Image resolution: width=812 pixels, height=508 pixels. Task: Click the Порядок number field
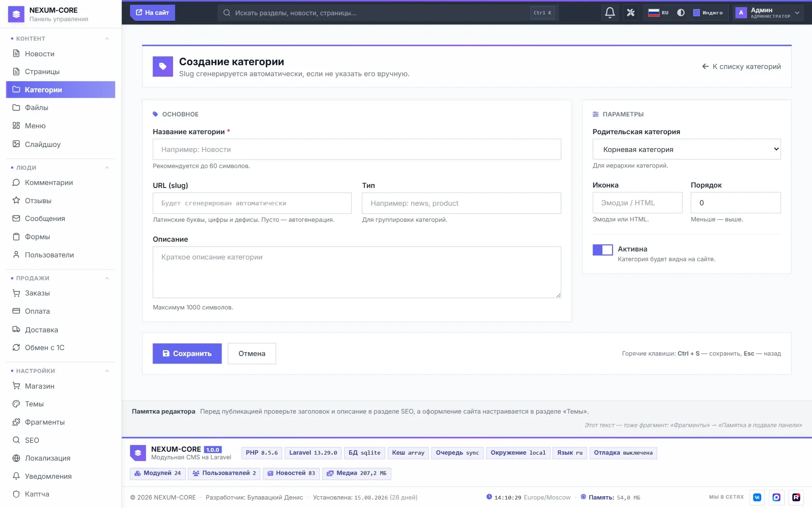pos(735,203)
